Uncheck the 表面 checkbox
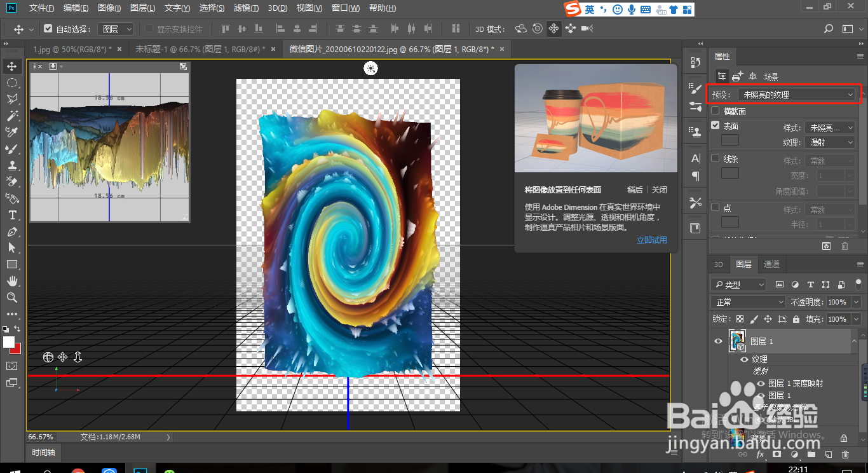 715,126
